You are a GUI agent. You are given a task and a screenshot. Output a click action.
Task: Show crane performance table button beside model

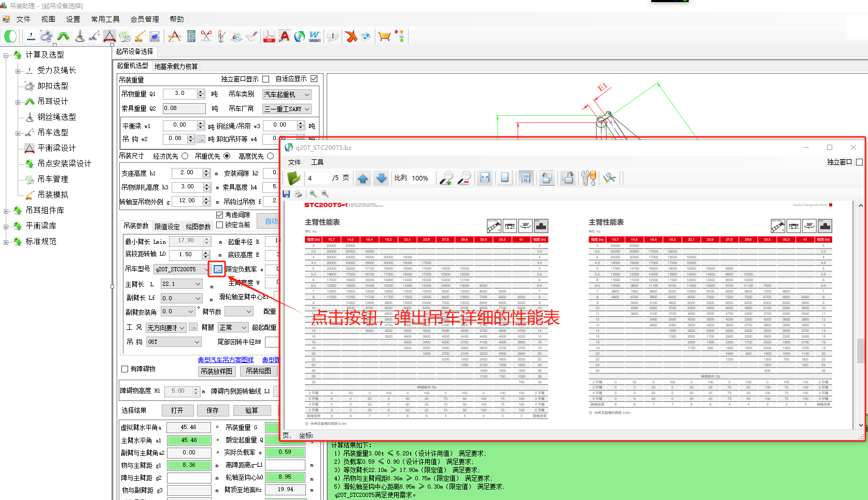[x=218, y=269]
